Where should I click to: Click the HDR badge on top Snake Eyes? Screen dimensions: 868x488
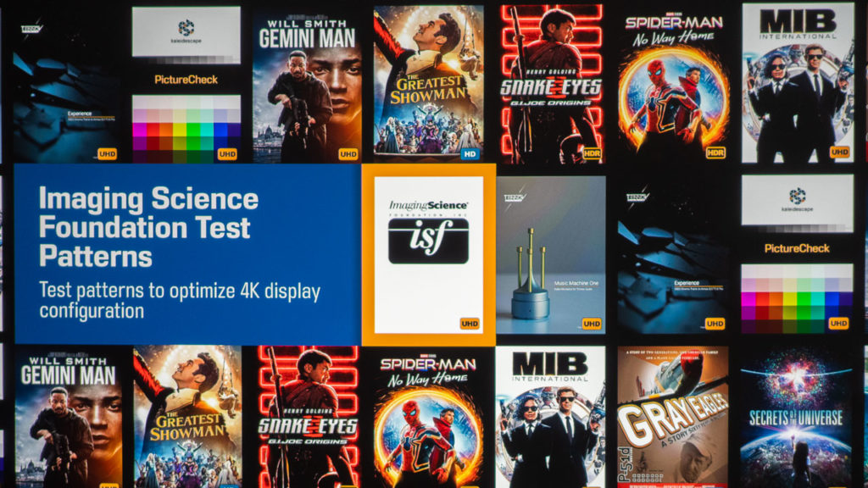tap(592, 153)
